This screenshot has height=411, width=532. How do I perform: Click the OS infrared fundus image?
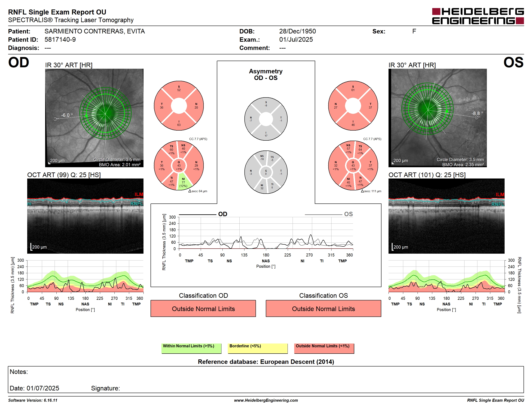(x=437, y=118)
